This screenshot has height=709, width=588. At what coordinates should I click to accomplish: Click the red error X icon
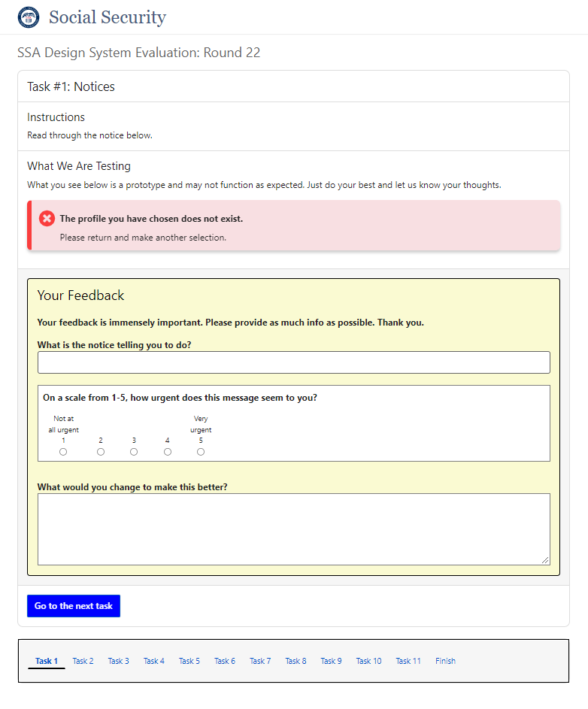tap(47, 219)
